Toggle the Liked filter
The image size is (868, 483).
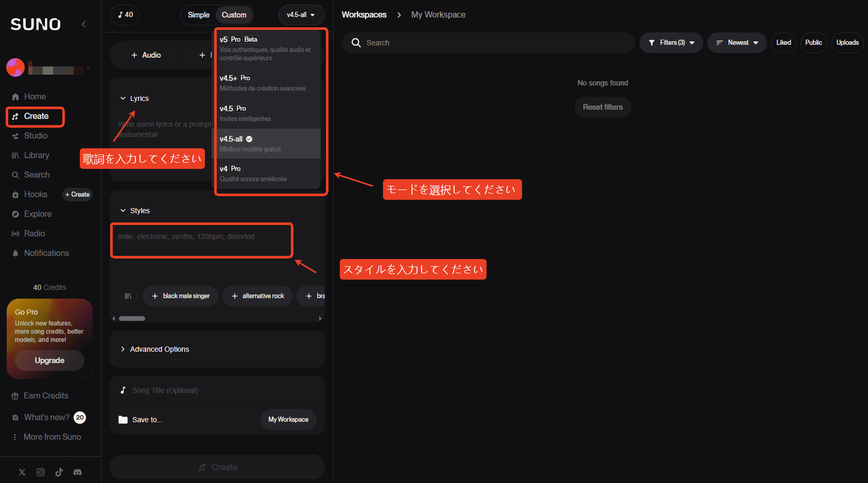[783, 43]
